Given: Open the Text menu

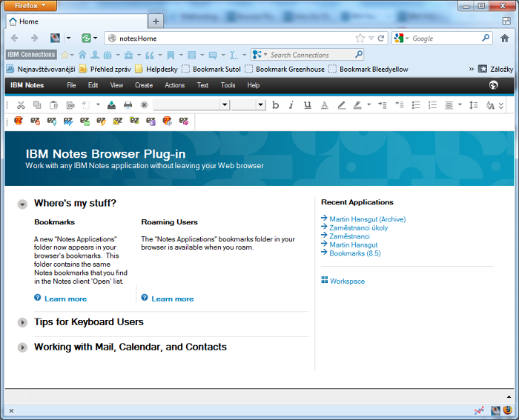Looking at the screenshot, I should (202, 85).
